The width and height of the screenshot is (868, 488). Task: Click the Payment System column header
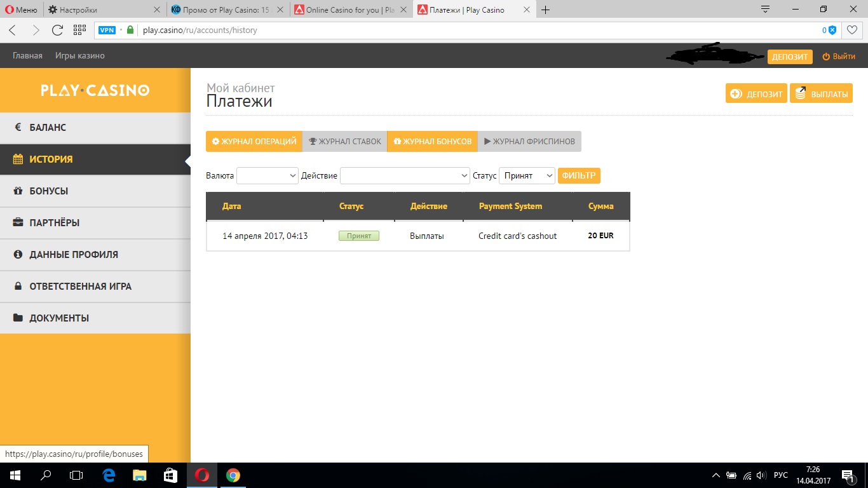(510, 206)
